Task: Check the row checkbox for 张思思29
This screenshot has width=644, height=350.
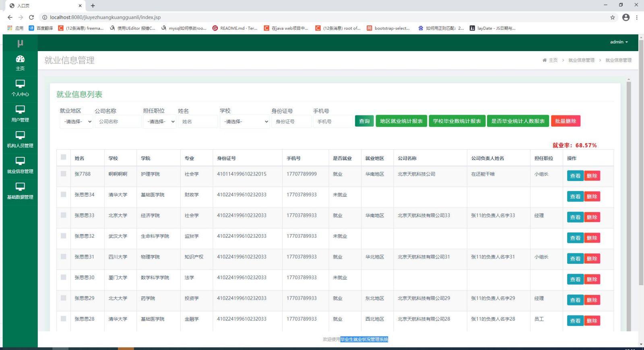Action: [x=63, y=298]
